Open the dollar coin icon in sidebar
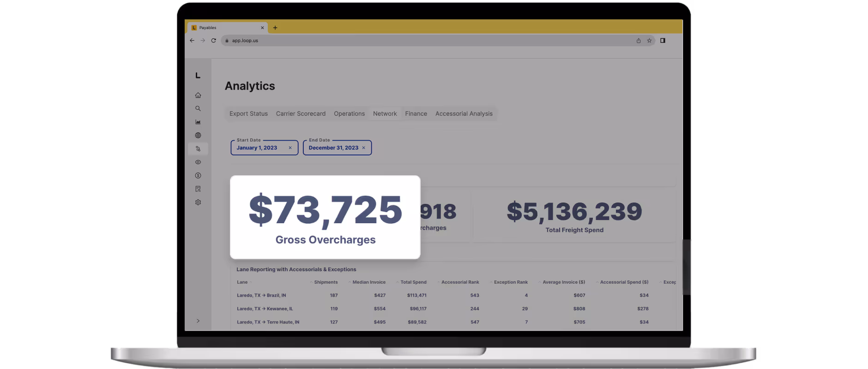Screen dimensions: 868x369 click(198, 175)
